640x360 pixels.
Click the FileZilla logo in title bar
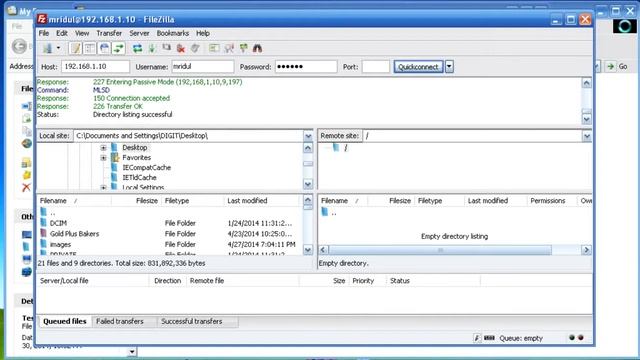pos(42,19)
